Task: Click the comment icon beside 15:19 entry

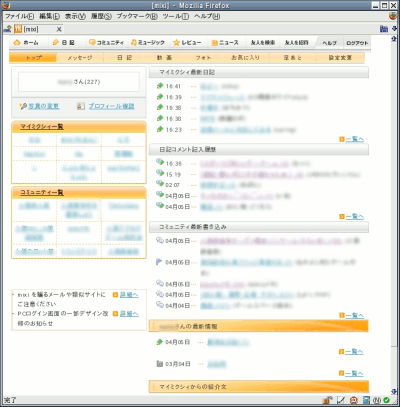Action: pos(160,173)
